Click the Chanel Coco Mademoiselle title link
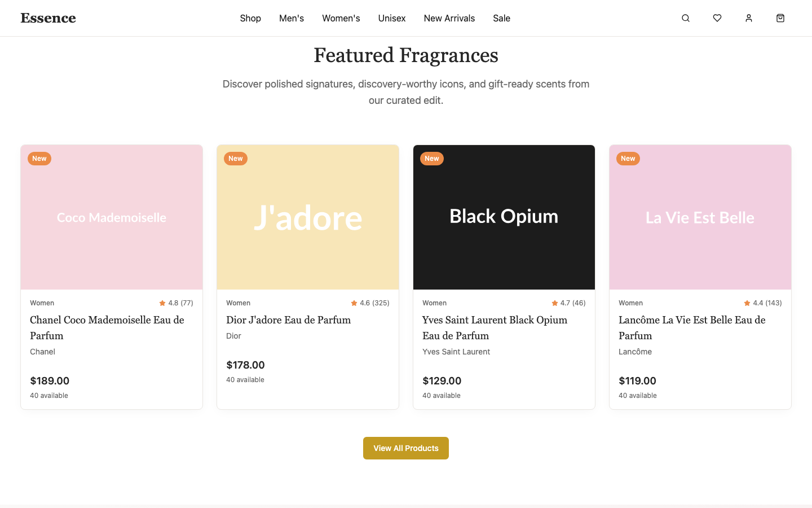Image resolution: width=812 pixels, height=508 pixels. (107, 328)
